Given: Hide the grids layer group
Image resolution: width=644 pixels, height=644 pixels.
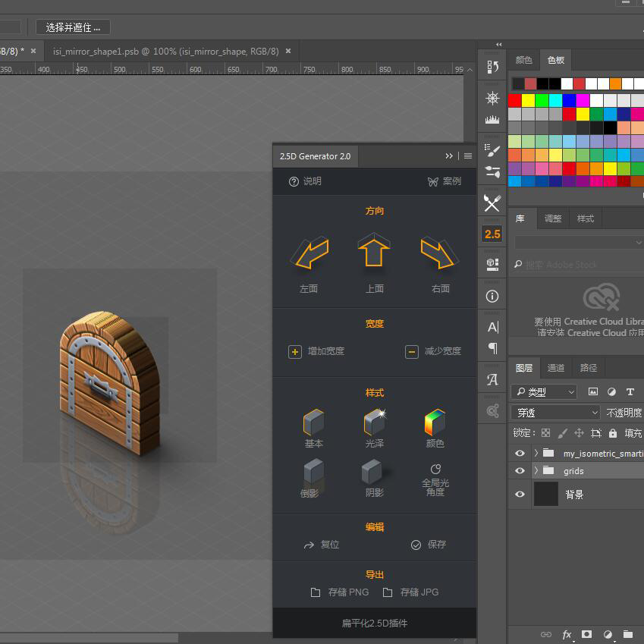Looking at the screenshot, I should pos(520,471).
